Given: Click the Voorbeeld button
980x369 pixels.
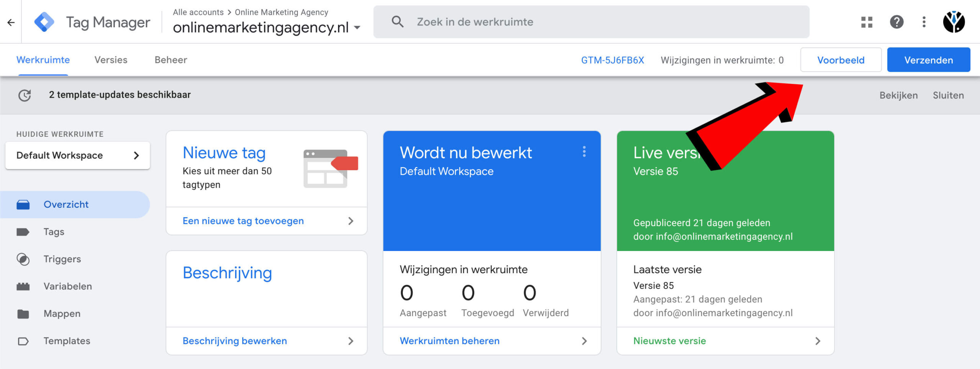Looking at the screenshot, I should tap(841, 60).
